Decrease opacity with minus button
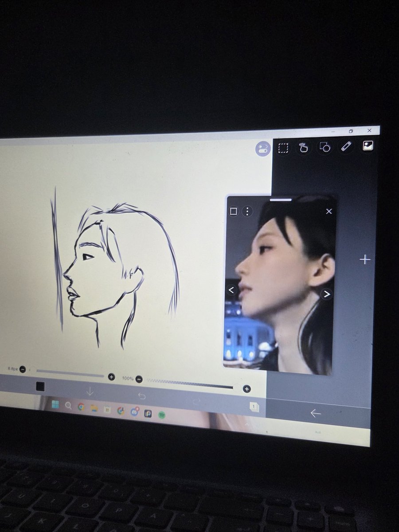399x532 pixels. pyautogui.click(x=139, y=379)
